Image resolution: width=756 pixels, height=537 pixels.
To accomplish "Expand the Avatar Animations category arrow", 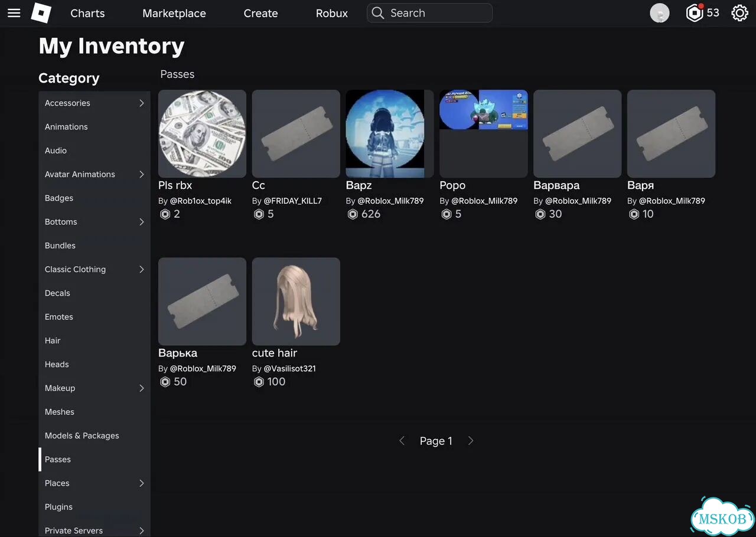I will pos(142,175).
